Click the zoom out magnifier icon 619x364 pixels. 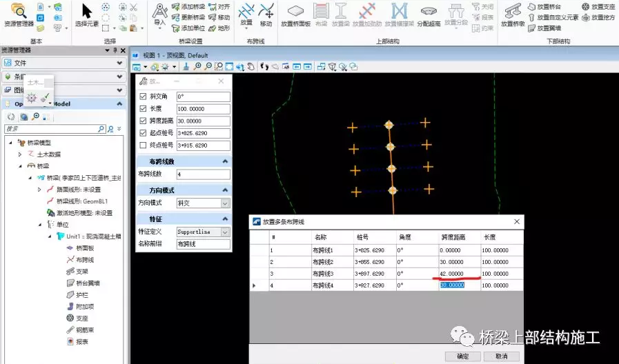(x=208, y=67)
